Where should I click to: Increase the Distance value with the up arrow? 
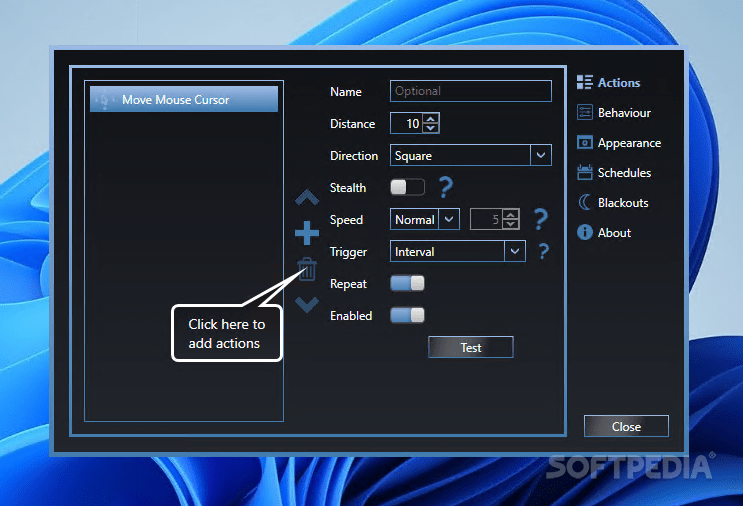coord(430,118)
